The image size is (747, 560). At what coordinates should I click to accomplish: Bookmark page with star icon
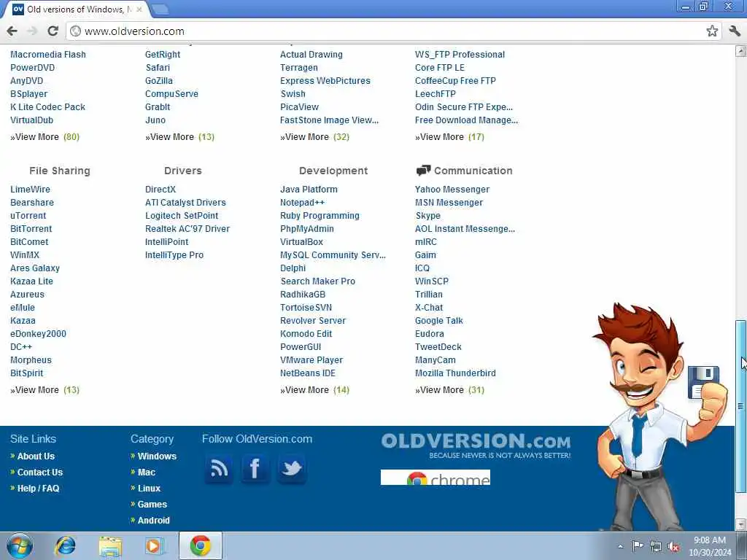tap(712, 31)
